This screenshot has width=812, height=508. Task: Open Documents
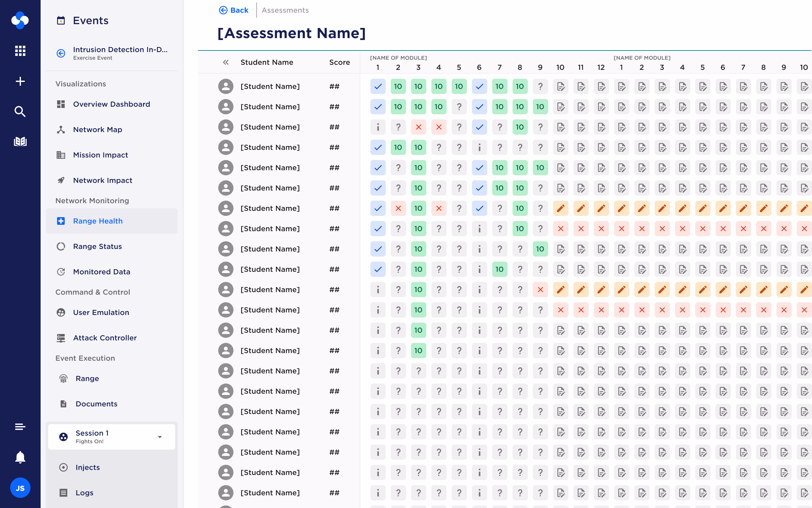pos(111,404)
